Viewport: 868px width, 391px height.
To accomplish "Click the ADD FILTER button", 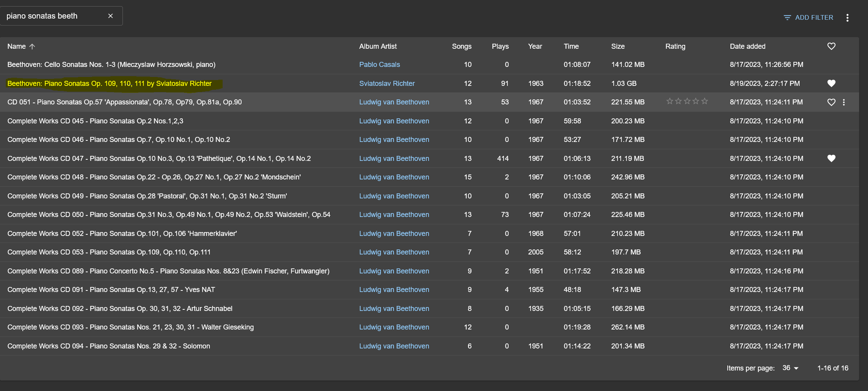I will pyautogui.click(x=808, y=17).
